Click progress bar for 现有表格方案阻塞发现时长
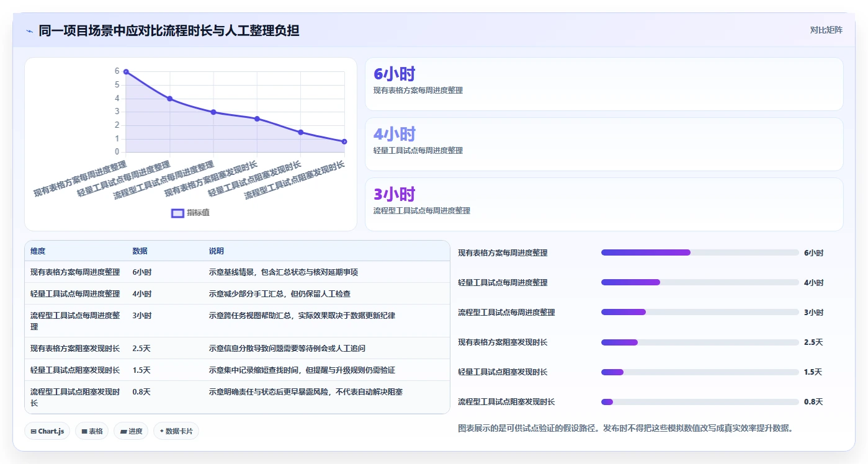Viewport: 868px width, 464px height. (700, 342)
